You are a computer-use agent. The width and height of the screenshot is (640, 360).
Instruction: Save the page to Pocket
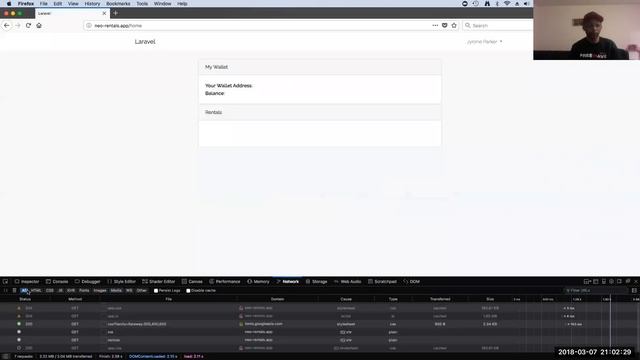pos(444,25)
